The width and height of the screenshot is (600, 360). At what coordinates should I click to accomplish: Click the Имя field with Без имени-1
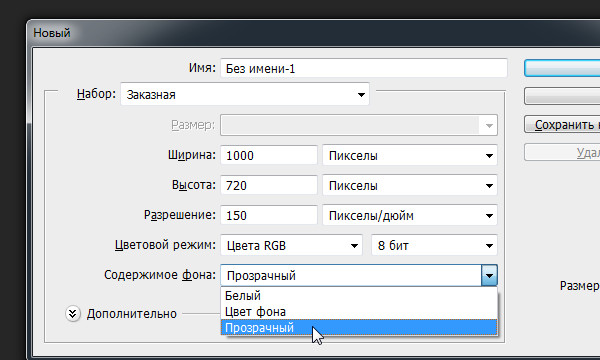point(364,68)
